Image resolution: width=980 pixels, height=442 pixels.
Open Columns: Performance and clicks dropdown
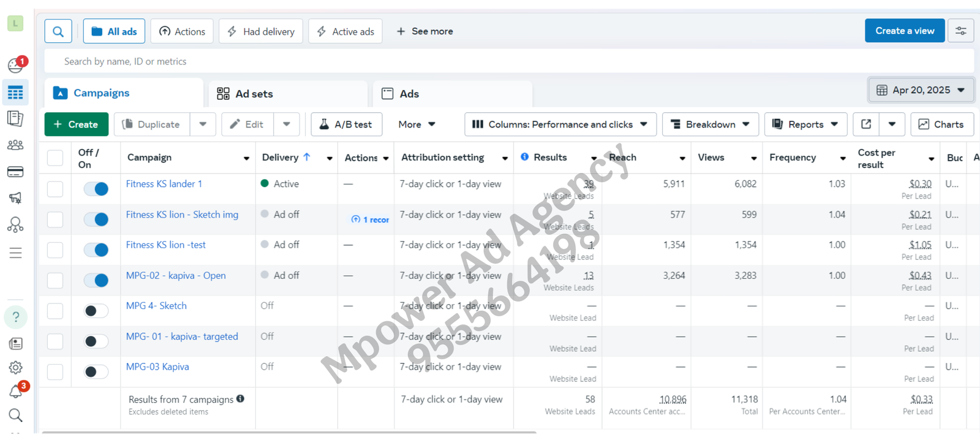pyautogui.click(x=560, y=124)
